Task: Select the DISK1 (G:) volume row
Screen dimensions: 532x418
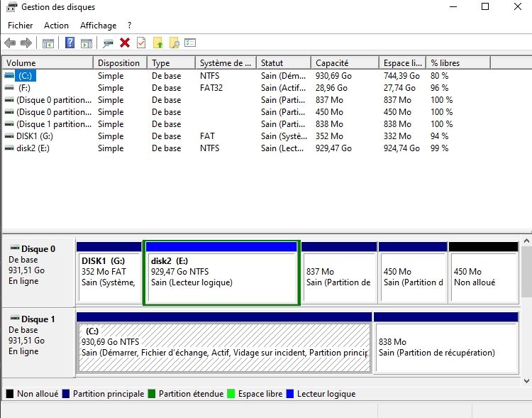Action: pyautogui.click(x=247, y=136)
